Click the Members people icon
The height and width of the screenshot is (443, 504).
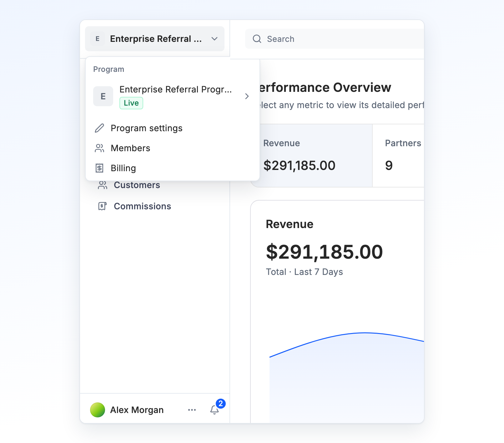click(99, 148)
